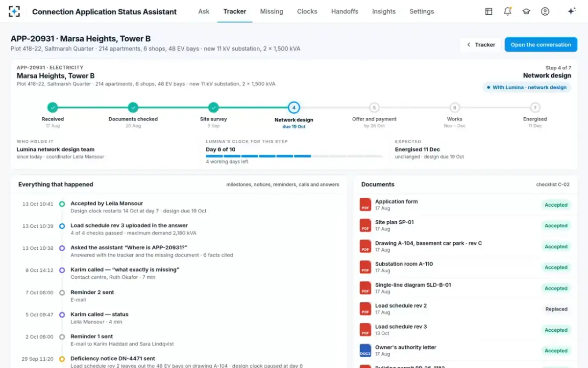The width and height of the screenshot is (588, 368).
Task: Click the Deficiency notice DN-4471 event dot
Action: 62,359
